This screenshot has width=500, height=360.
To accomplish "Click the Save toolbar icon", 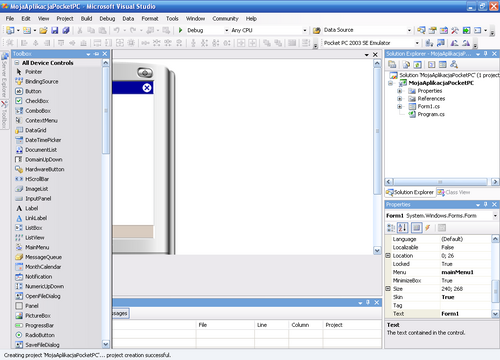I will pos(54,30).
